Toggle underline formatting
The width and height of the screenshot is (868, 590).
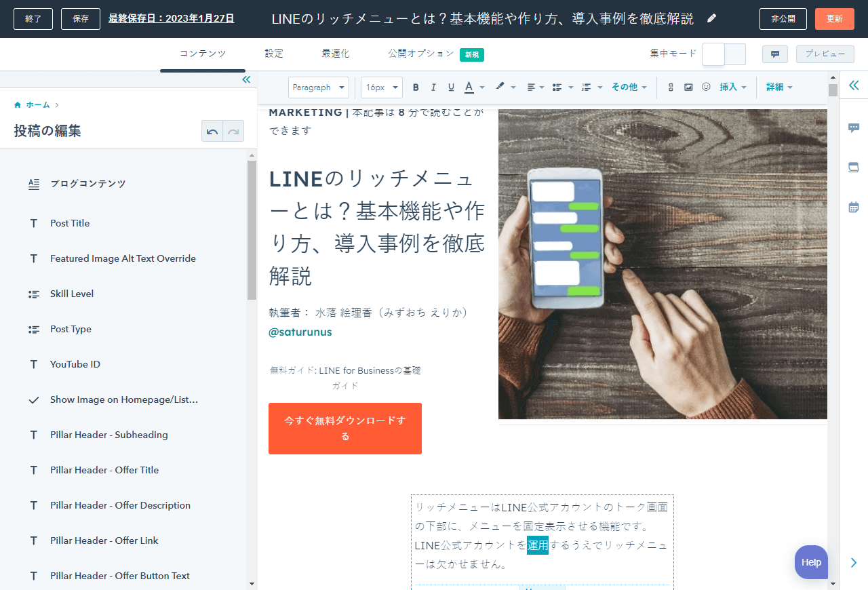[x=451, y=87]
